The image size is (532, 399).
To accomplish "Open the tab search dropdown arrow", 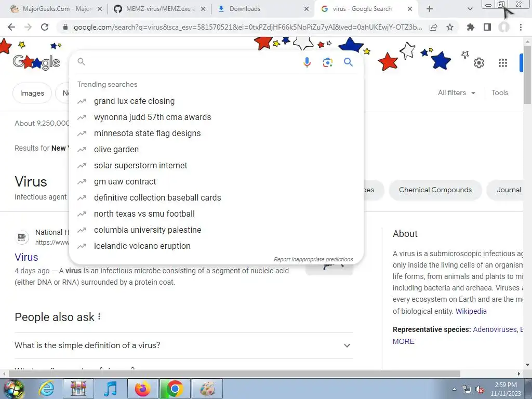I will click(470, 9).
